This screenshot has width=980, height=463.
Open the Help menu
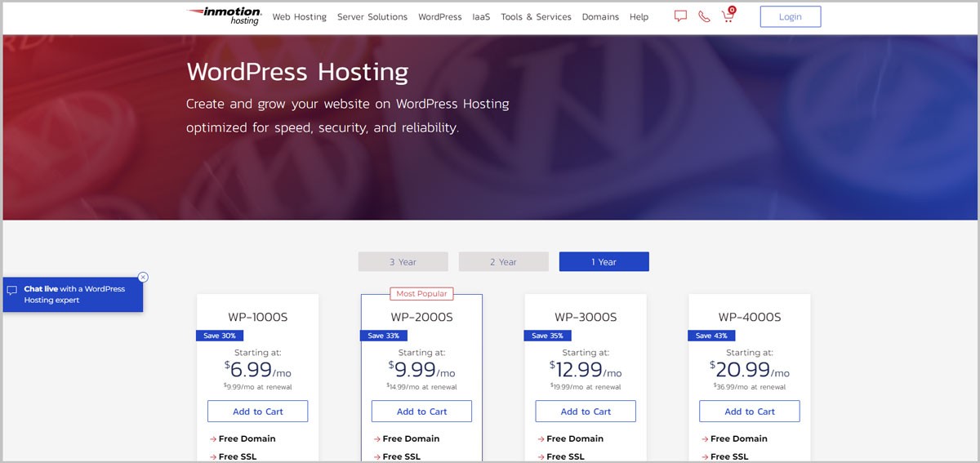click(639, 16)
